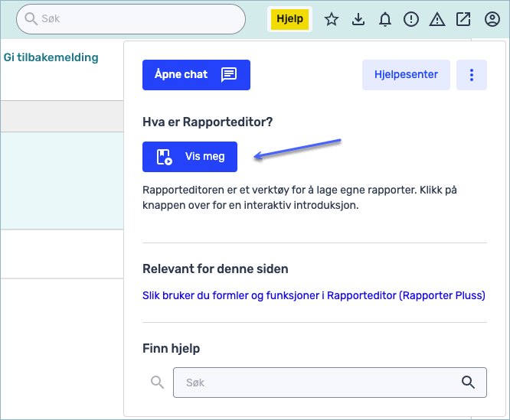The height and width of the screenshot is (420, 510).
Task: Click the star favorites icon
Action: (332, 19)
